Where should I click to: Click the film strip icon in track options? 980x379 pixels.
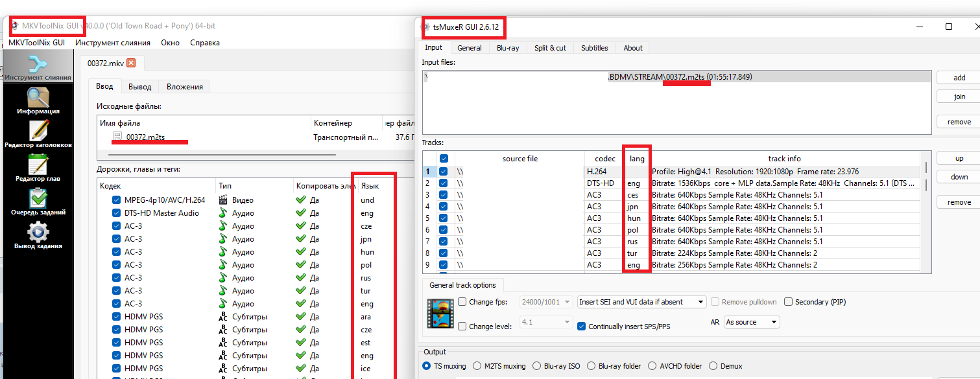pos(440,314)
